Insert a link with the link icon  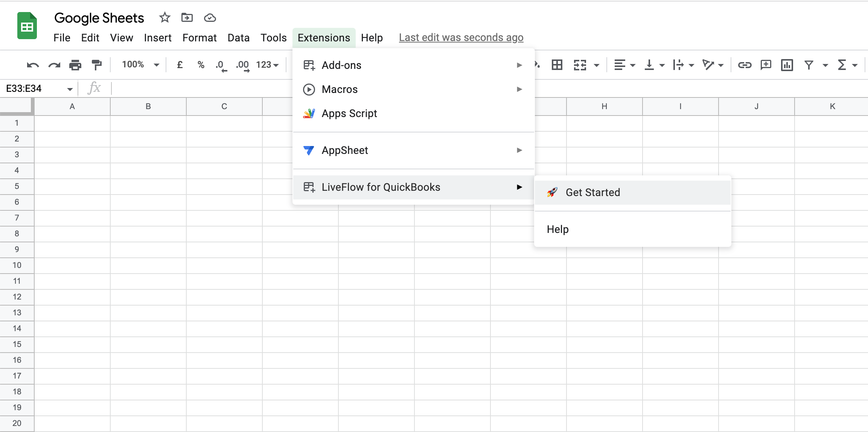coord(745,65)
